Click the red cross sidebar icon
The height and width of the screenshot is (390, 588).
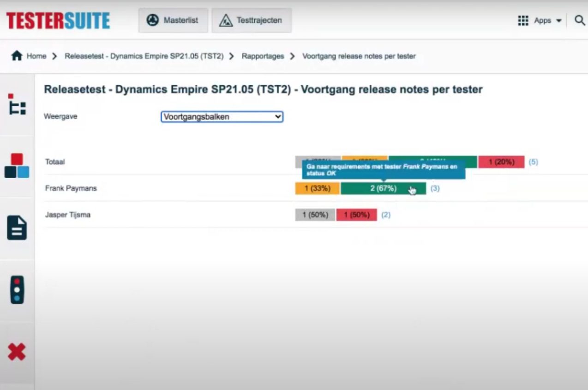pos(17,353)
